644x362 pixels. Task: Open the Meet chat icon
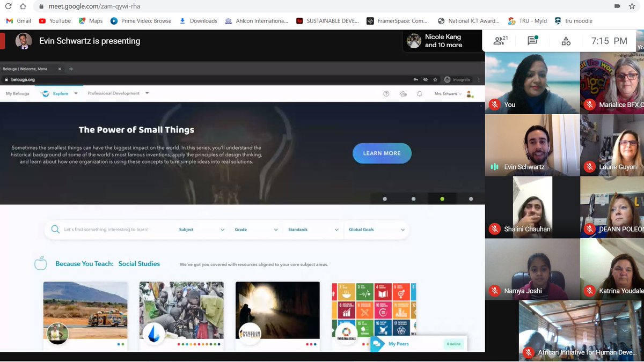click(532, 41)
